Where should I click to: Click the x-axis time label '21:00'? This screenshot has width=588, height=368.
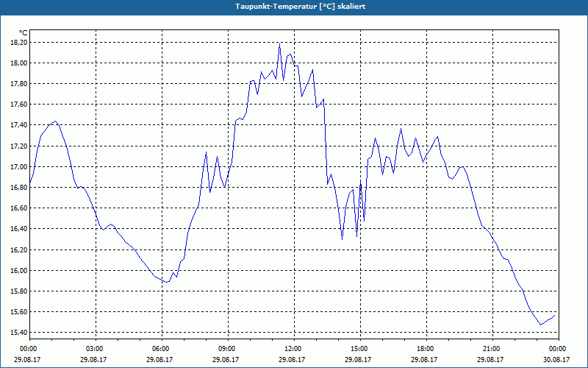pos(492,349)
